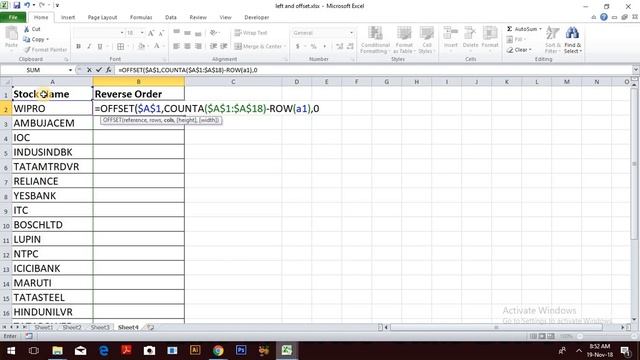
Task: Open the File tab
Action: (x=13, y=18)
